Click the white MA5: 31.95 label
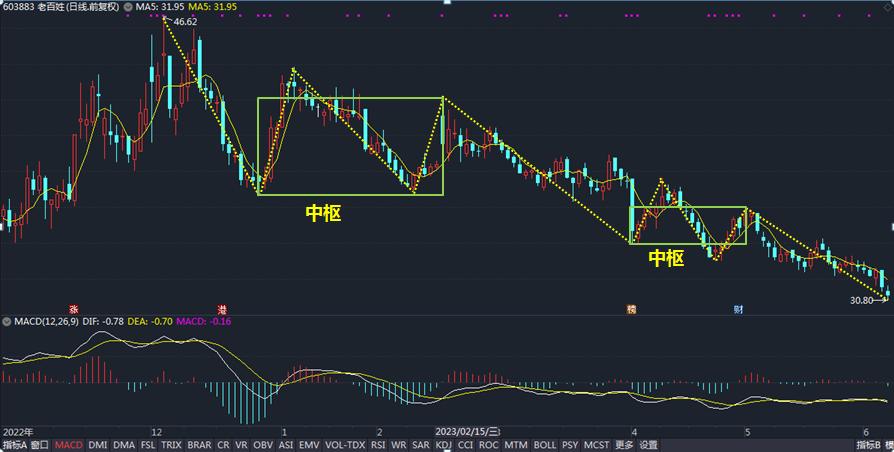 click(159, 7)
